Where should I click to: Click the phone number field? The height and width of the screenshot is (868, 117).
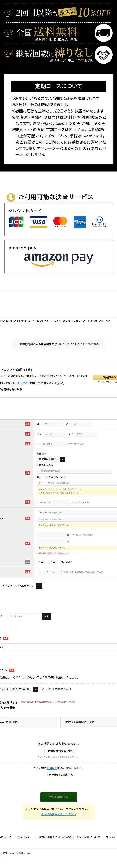[53, 502]
